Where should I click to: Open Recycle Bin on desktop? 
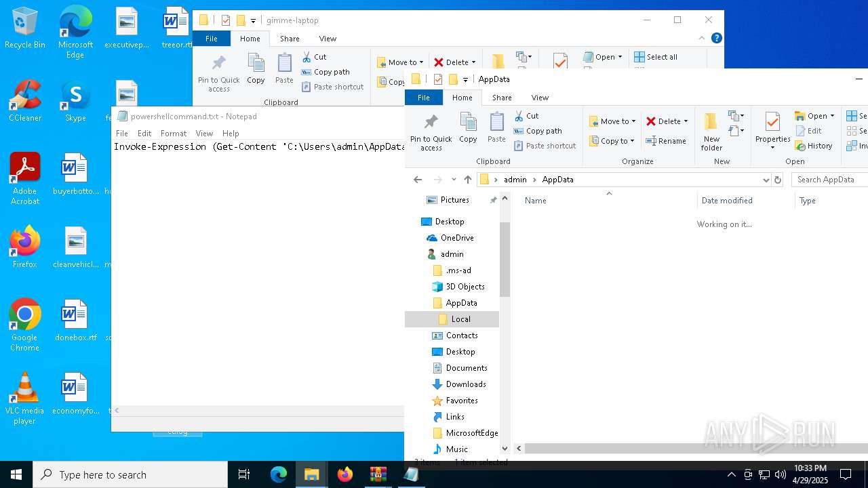click(25, 28)
